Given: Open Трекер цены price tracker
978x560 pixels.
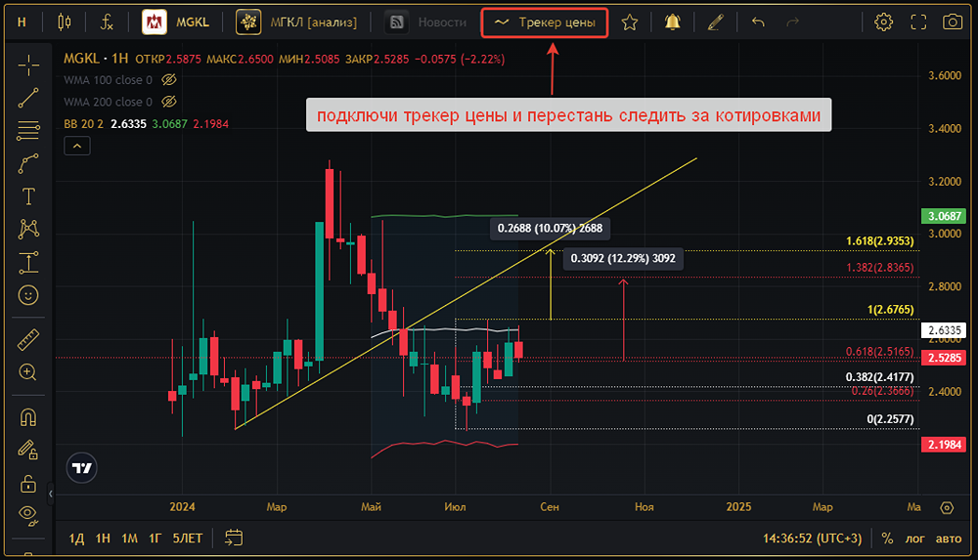Looking at the screenshot, I should (x=545, y=22).
